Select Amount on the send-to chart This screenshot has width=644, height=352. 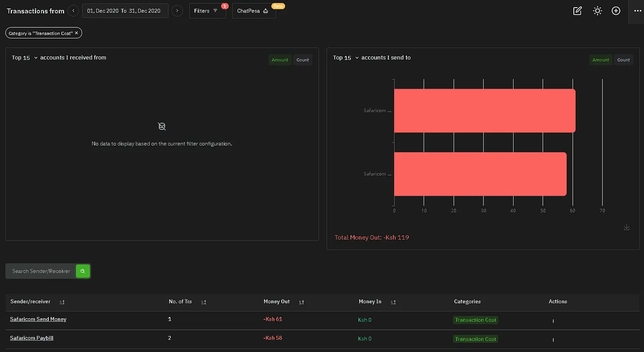click(x=600, y=60)
